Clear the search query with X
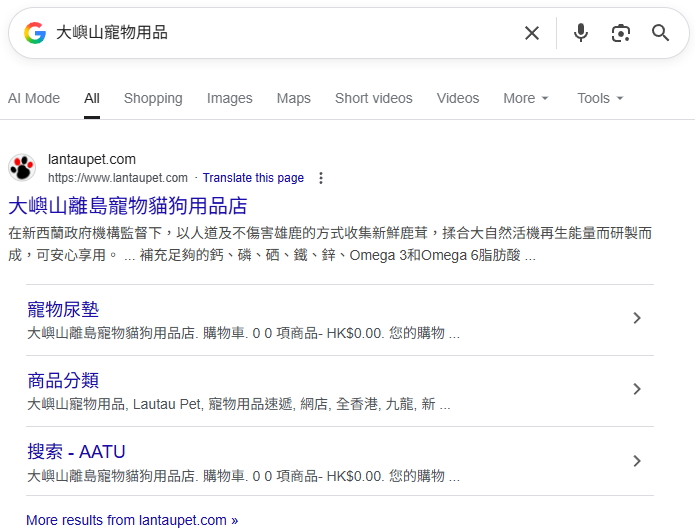The height and width of the screenshot is (531, 695). tap(531, 33)
